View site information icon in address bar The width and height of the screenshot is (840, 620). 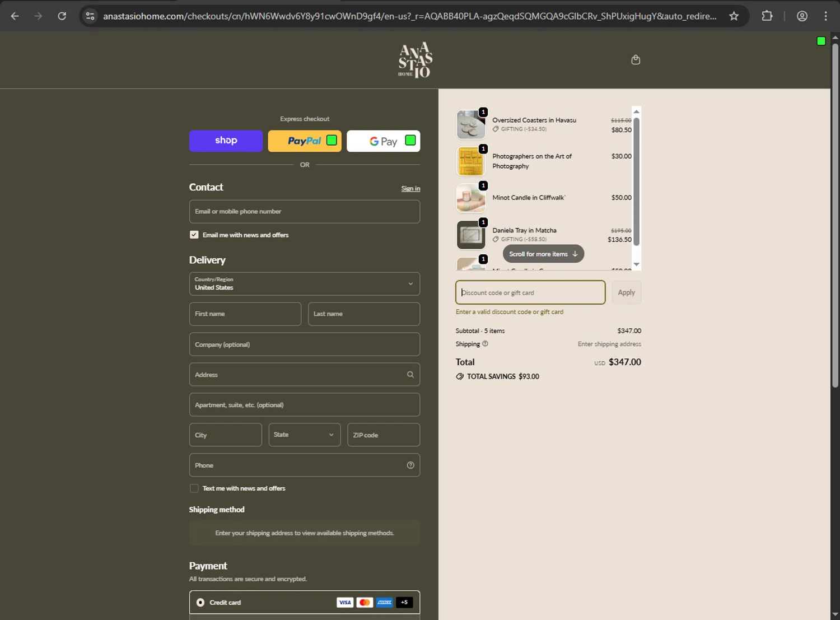click(90, 16)
